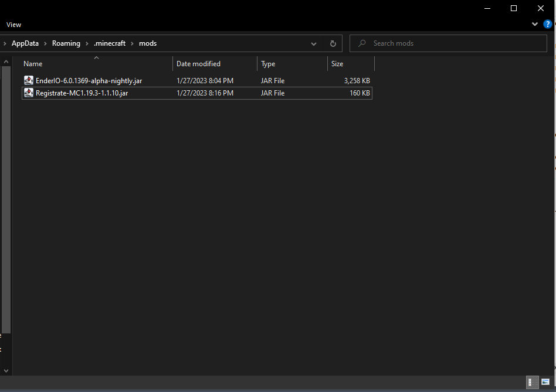Click JAR File type for EnderIO

(273, 81)
